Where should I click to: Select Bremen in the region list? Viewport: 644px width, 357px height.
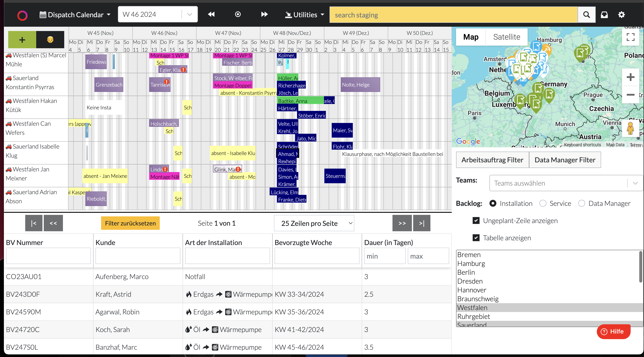point(547,255)
